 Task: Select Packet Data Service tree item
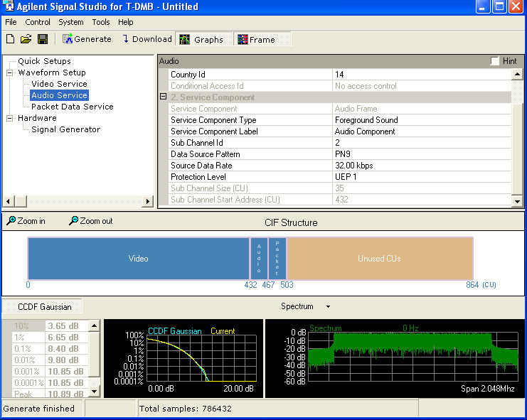click(x=73, y=107)
